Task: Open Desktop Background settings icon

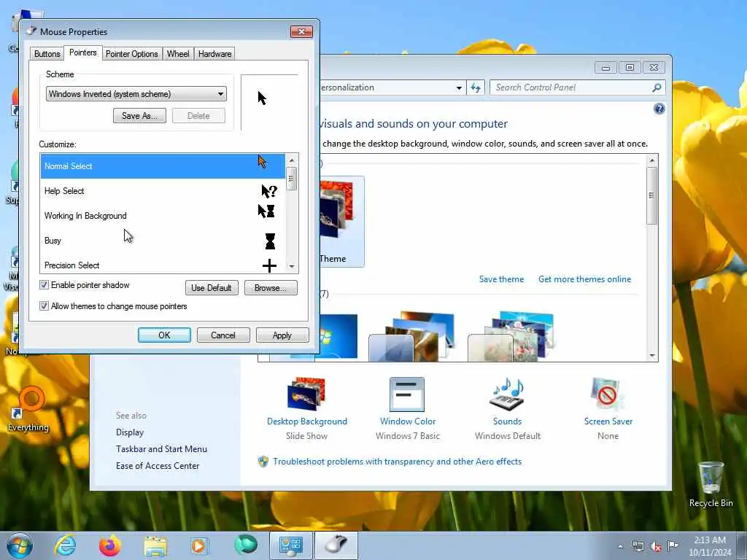Action: tap(306, 394)
